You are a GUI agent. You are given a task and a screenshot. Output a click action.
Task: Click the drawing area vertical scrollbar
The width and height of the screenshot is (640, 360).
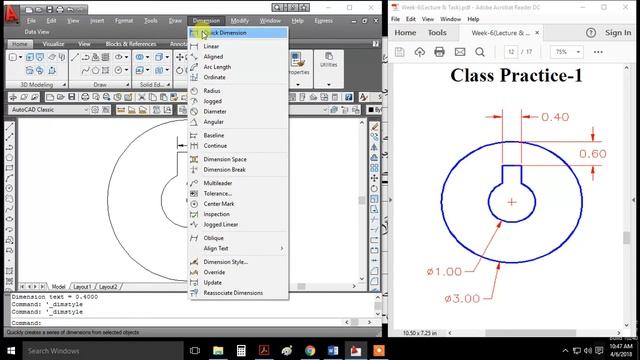point(362,200)
